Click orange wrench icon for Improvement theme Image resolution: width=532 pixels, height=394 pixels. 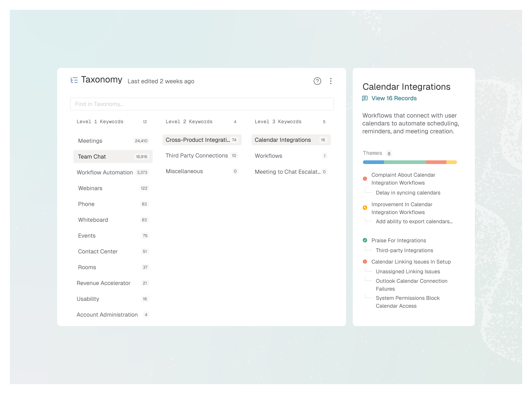click(x=365, y=208)
